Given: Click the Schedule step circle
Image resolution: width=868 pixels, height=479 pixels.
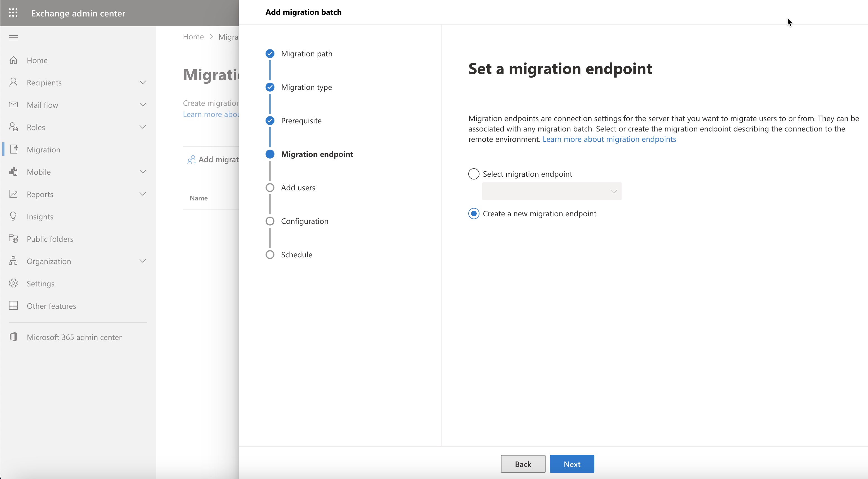Looking at the screenshot, I should click(270, 254).
